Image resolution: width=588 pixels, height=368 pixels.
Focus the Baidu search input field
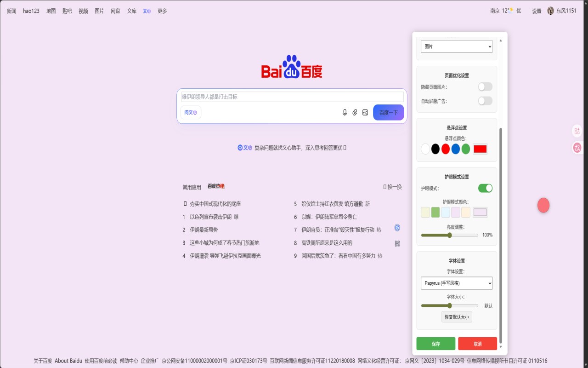coord(292,97)
